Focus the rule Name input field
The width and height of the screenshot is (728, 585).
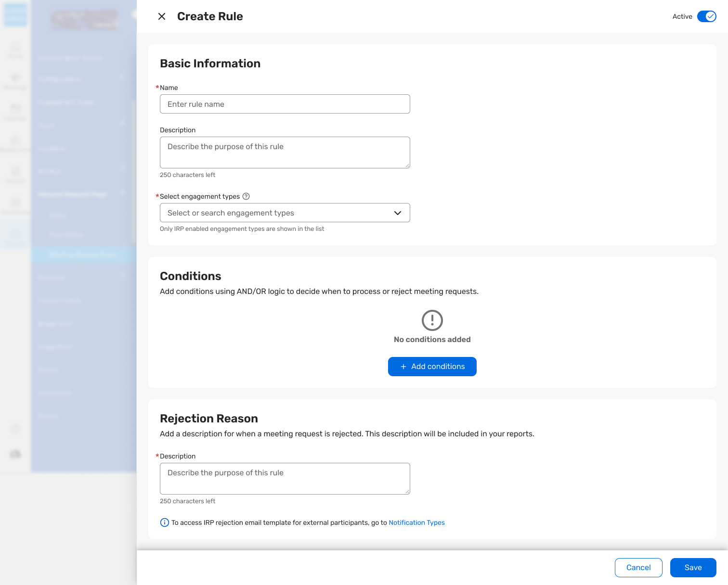(285, 104)
